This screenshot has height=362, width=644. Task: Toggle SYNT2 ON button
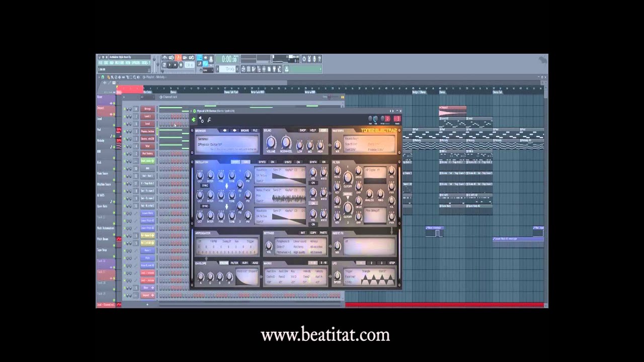click(x=272, y=162)
